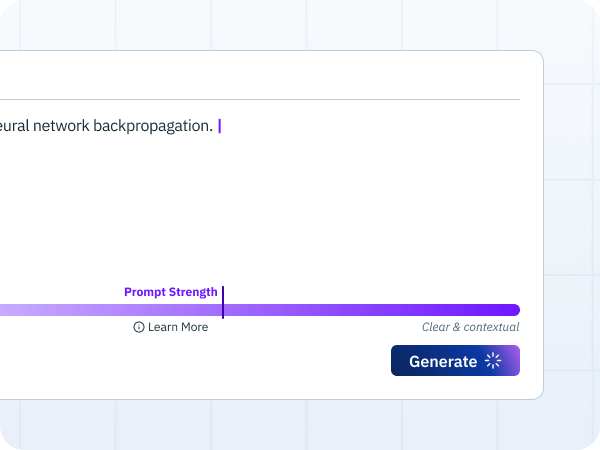Click the Generate button

click(455, 360)
